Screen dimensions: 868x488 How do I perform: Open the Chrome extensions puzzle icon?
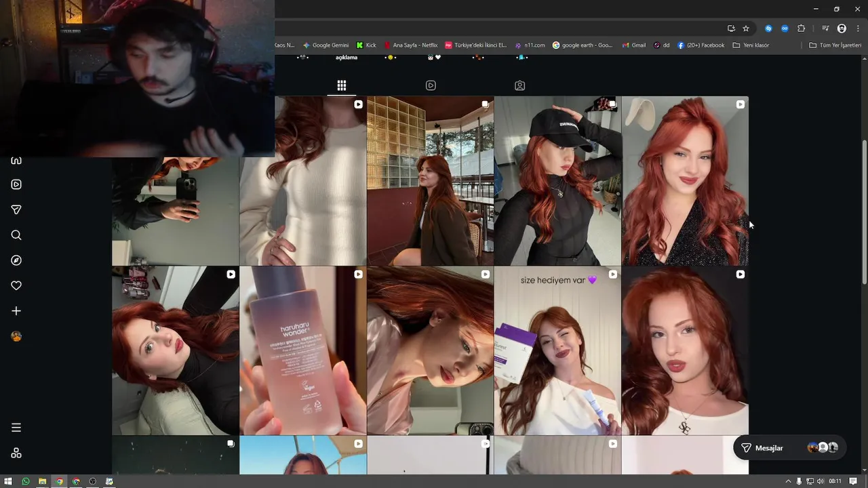click(x=802, y=28)
